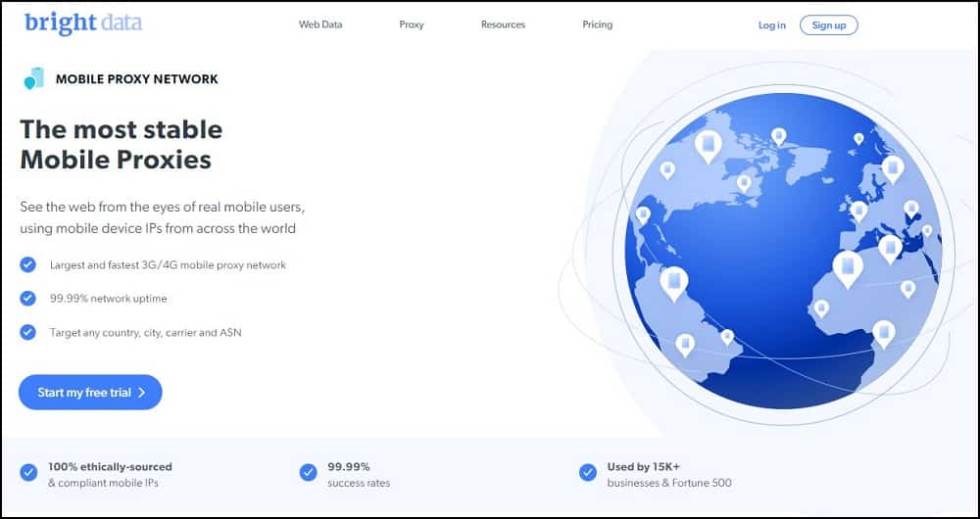
Task: Click checkmark next to Largest and fastest 3G/4G
Action: (28, 264)
